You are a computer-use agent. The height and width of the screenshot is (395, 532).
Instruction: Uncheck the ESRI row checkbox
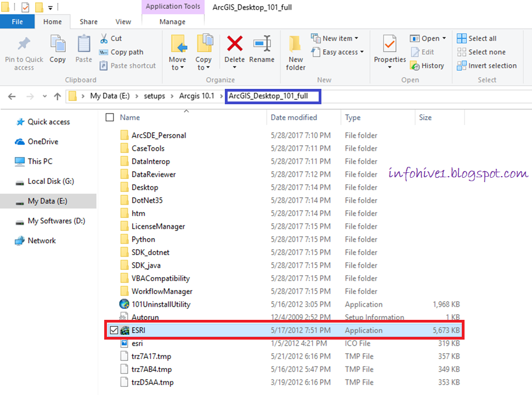pyautogui.click(x=114, y=330)
